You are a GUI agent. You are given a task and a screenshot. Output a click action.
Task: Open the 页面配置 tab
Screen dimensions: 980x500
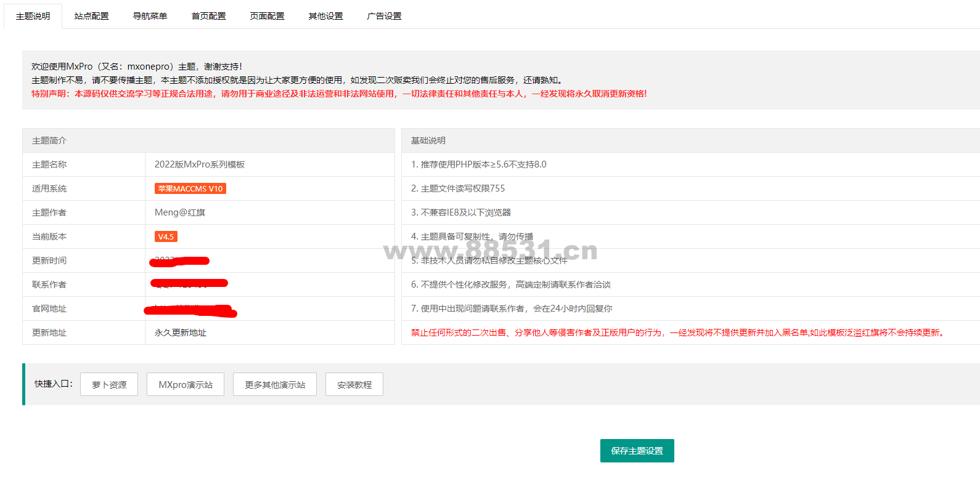point(267,16)
